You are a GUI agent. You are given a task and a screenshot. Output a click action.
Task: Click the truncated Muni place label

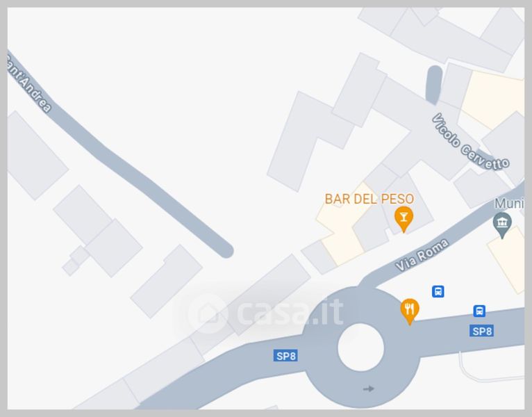click(x=509, y=204)
